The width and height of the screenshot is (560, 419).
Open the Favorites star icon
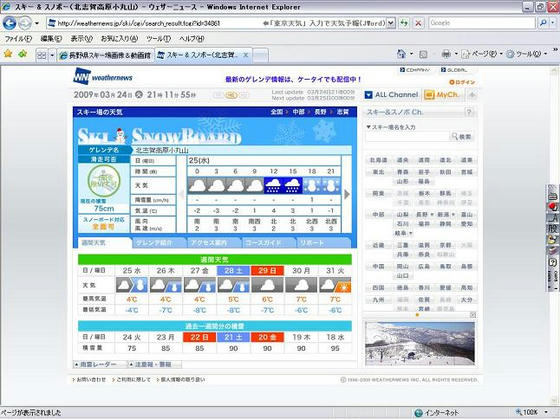tap(8, 54)
